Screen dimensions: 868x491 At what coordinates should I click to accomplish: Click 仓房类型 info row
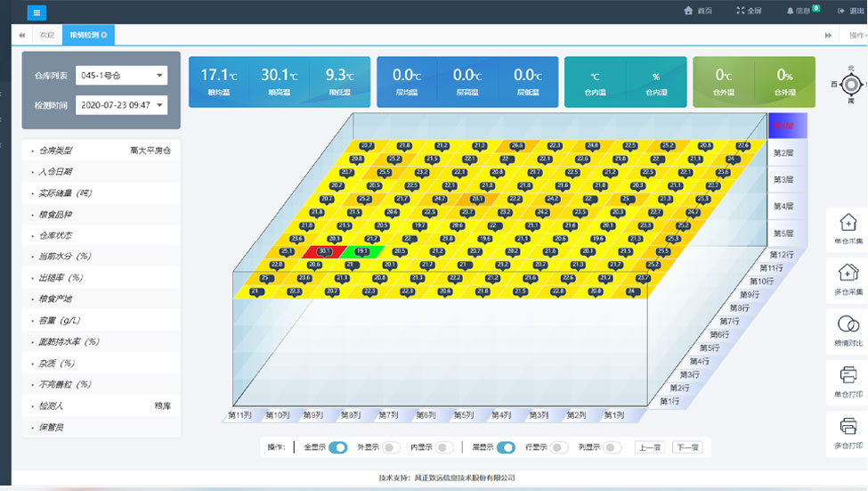pyautogui.click(x=101, y=151)
